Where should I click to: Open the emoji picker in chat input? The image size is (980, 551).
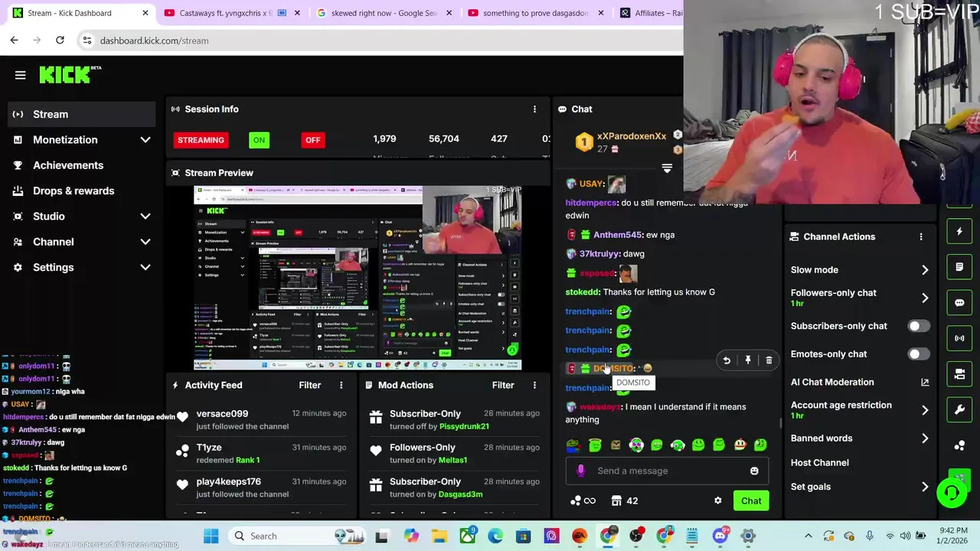coord(754,471)
